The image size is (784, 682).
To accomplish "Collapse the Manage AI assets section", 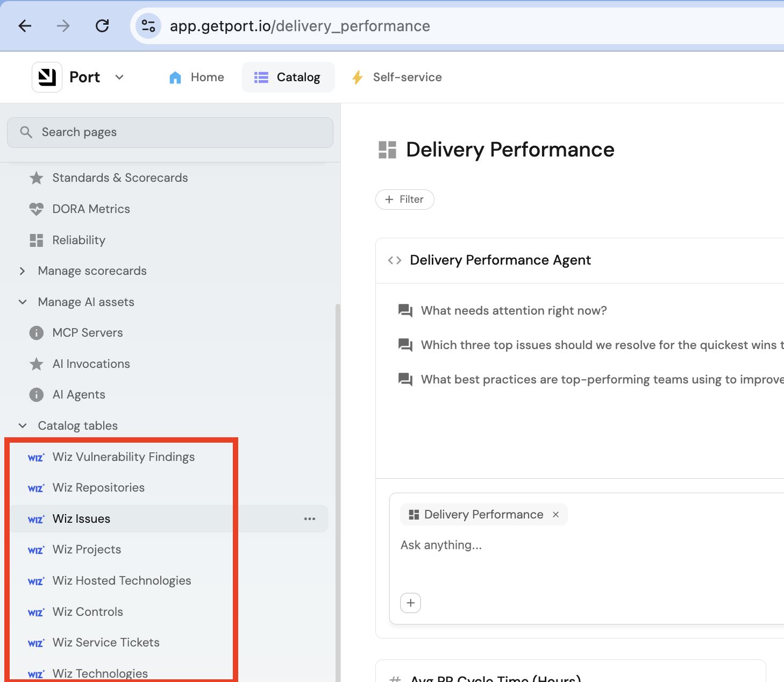I will [22, 302].
